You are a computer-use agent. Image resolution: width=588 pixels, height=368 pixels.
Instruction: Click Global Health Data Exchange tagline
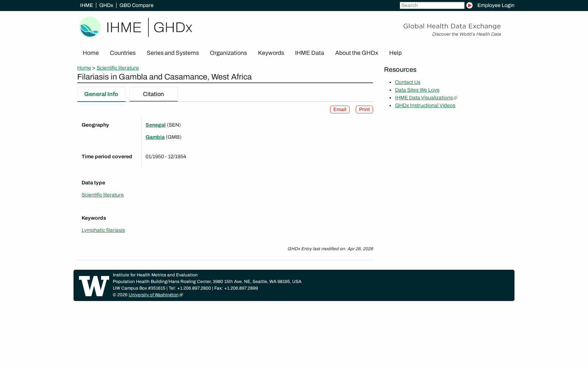[x=452, y=26]
